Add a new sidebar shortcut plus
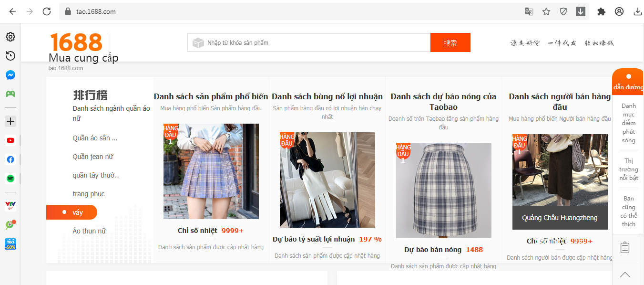This screenshot has height=285, width=644. [10, 121]
